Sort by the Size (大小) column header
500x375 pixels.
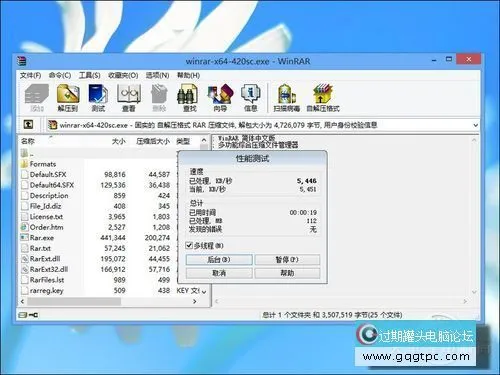pos(118,141)
